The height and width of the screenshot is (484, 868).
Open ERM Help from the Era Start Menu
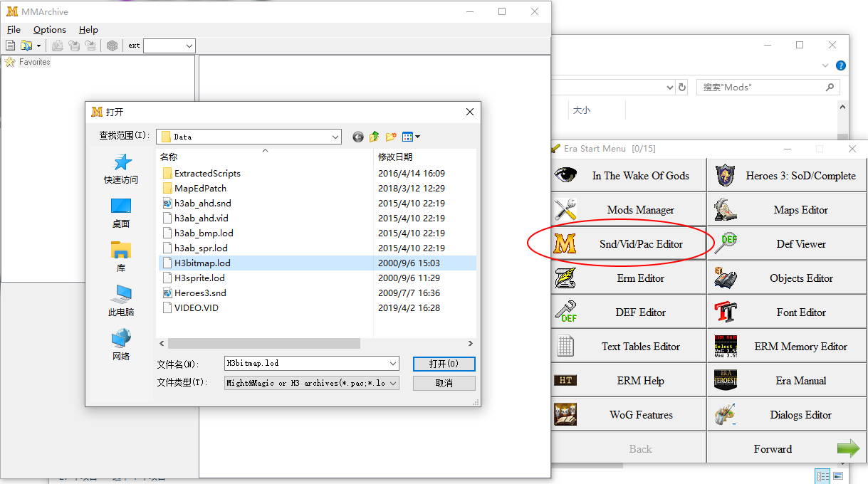click(629, 381)
